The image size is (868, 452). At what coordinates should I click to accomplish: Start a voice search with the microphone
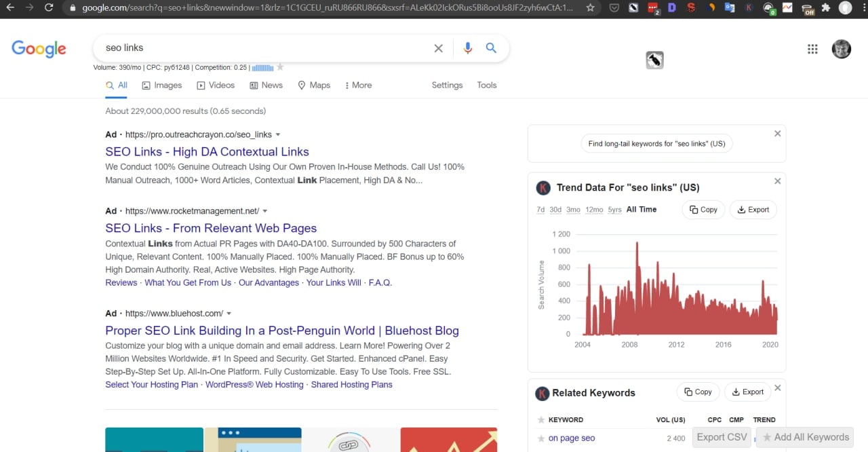pos(467,48)
